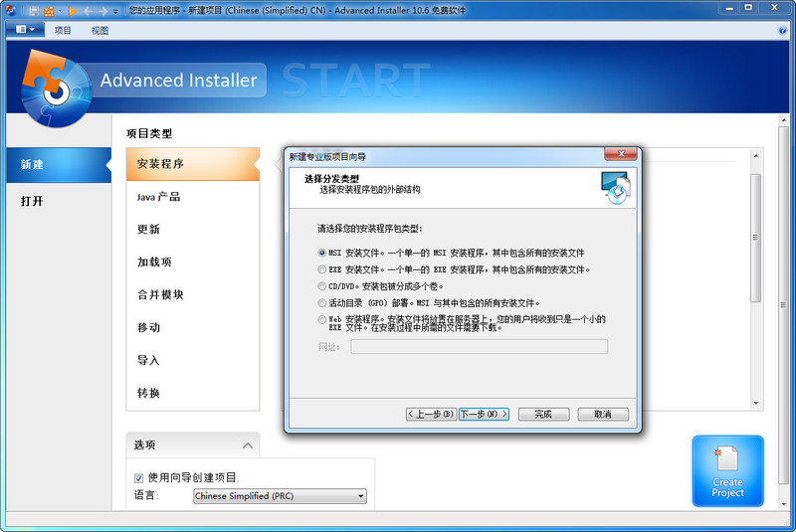
Task: Click the 完成 finish button
Action: (x=543, y=415)
